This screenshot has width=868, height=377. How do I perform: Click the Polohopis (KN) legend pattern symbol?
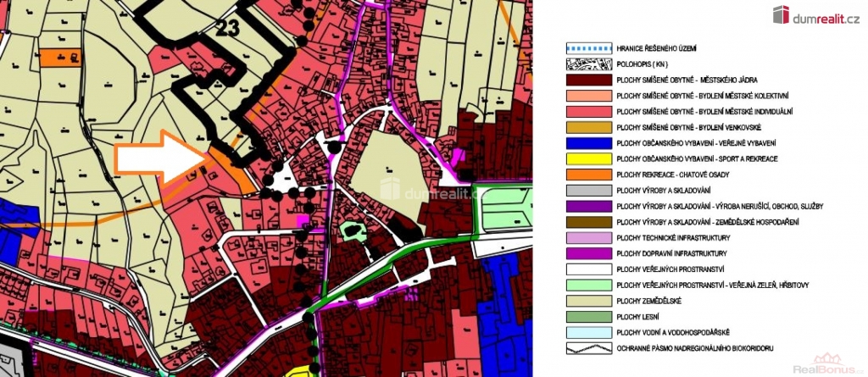point(587,64)
